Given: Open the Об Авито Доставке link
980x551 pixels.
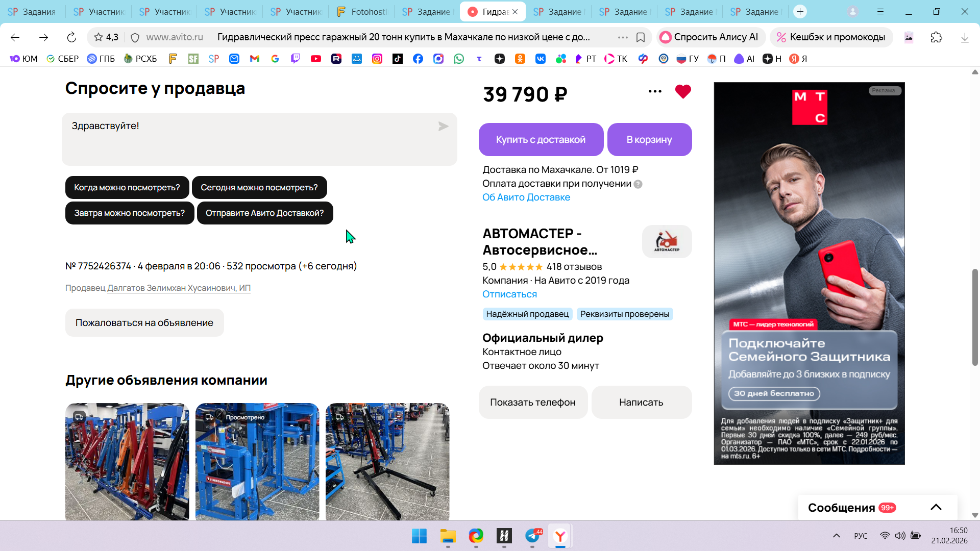Looking at the screenshot, I should click(526, 197).
